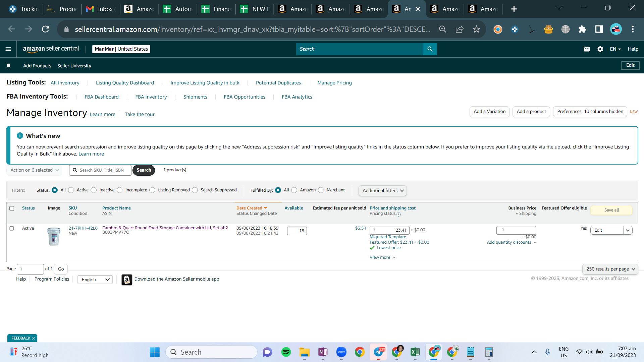Open the browser extensions puzzle icon
This screenshot has height=362, width=644.
pos(582,29)
